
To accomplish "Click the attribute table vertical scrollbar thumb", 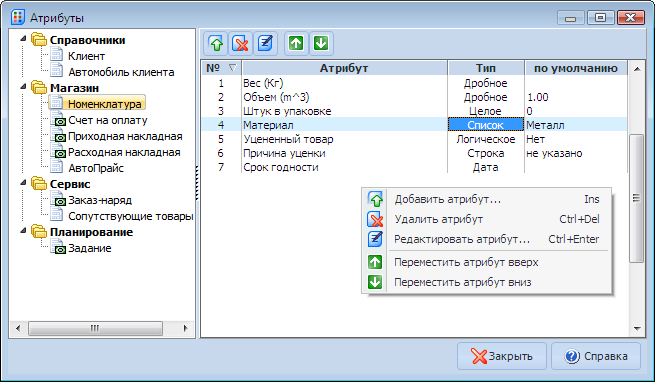I will point(637,198).
